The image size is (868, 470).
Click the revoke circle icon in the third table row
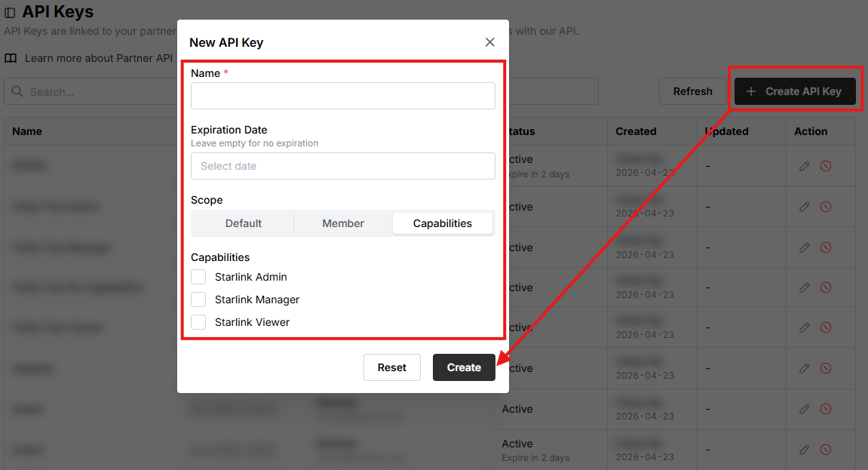[x=825, y=247]
